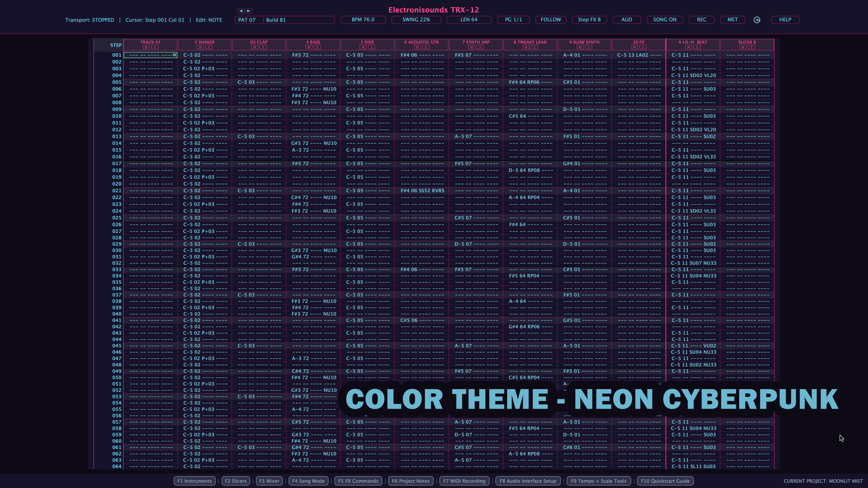Open F1 Instruments
868x488 pixels.
pyautogui.click(x=194, y=481)
